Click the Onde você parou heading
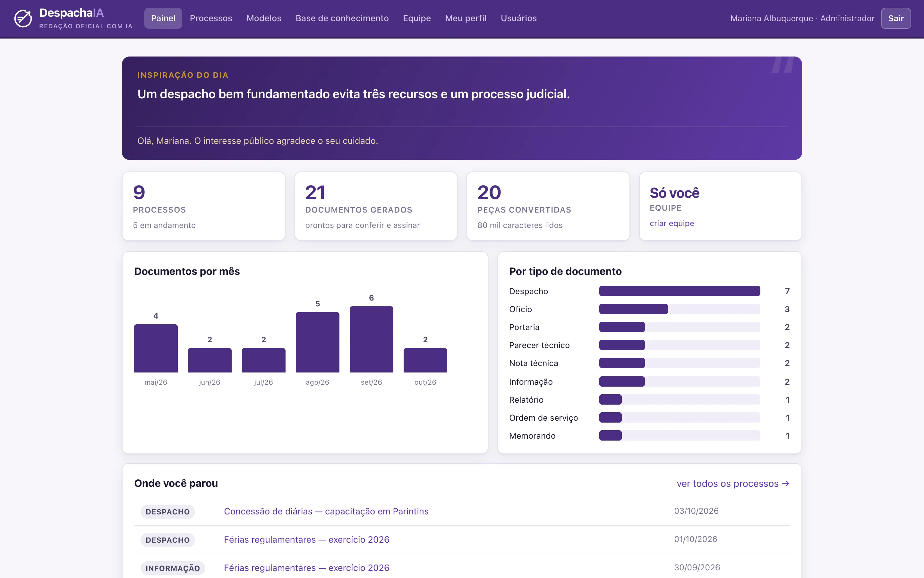The image size is (924, 578). (176, 484)
